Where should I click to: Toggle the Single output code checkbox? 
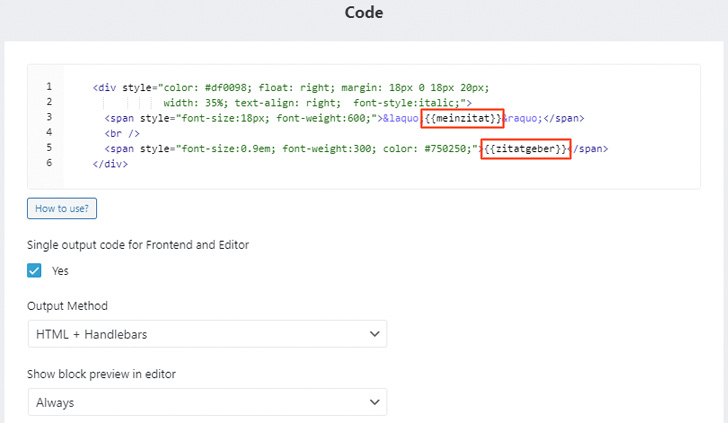coord(34,271)
